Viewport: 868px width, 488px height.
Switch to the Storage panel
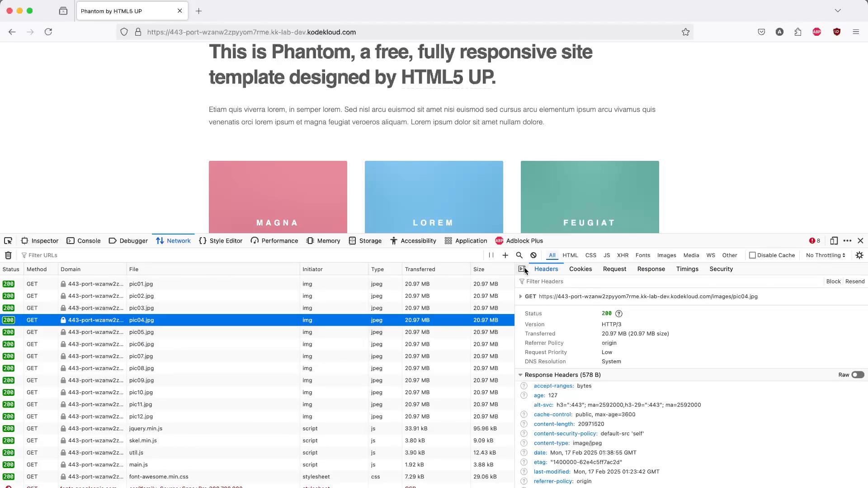[x=365, y=241]
